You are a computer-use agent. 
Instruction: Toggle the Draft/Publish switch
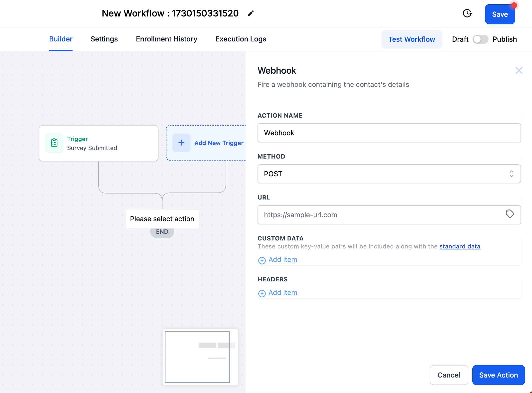(x=480, y=39)
